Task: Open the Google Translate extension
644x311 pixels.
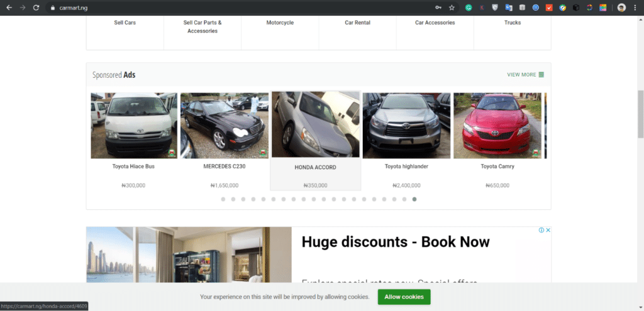Action: 509,8
